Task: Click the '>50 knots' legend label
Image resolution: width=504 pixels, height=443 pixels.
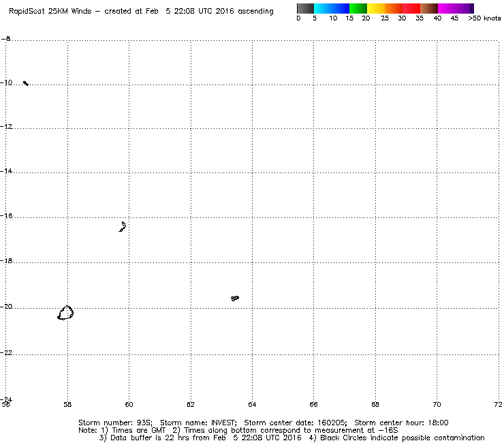Action: point(484,18)
